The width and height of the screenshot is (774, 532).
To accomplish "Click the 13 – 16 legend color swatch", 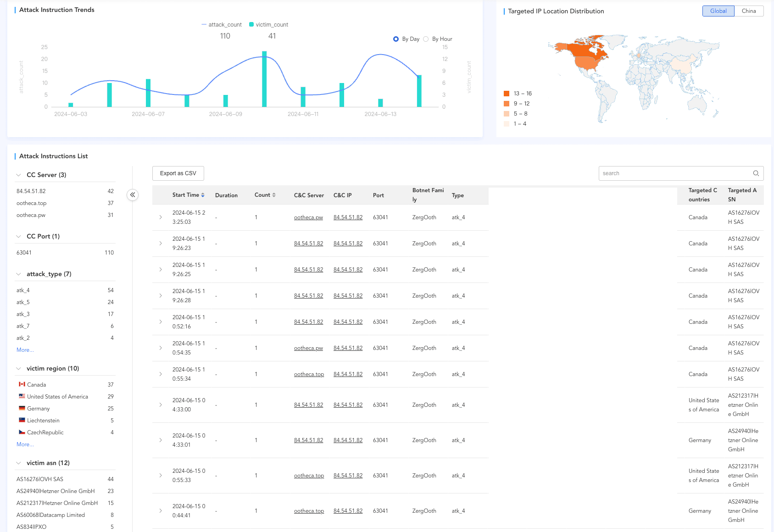I will point(507,94).
